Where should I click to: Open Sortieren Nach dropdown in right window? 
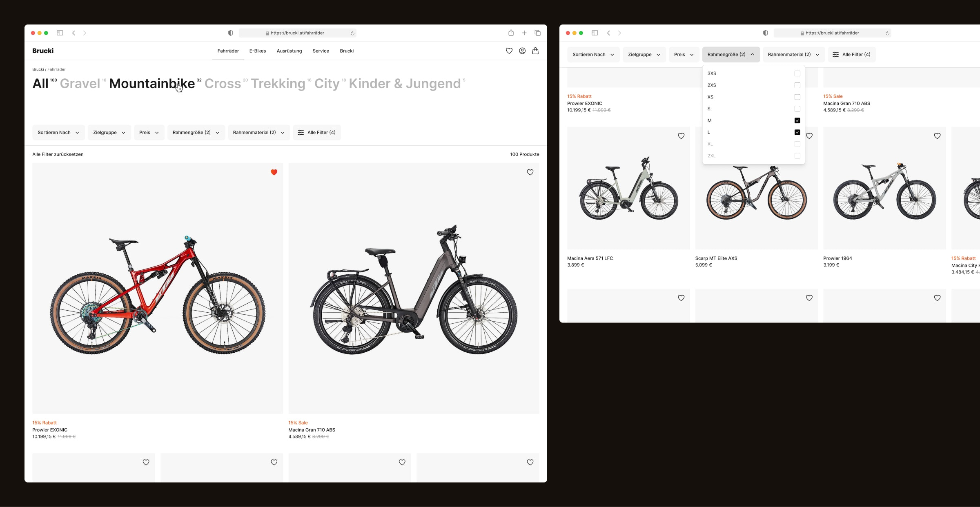(x=593, y=54)
